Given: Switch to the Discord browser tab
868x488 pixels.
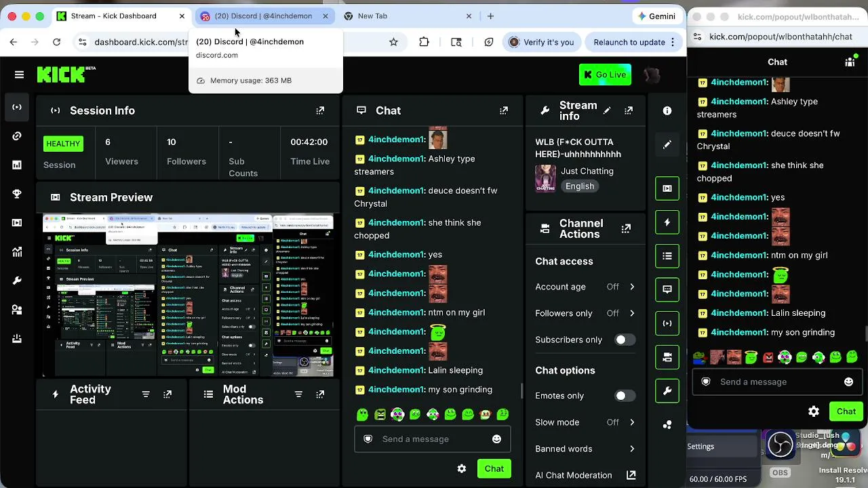Looking at the screenshot, I should point(264,16).
